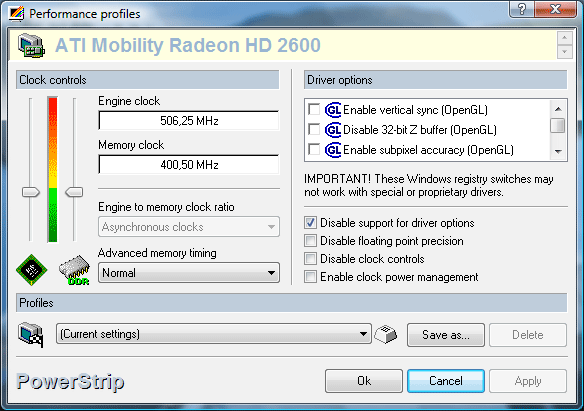Click the engine clock slider handle
Screen dimensions: 584x411
click(31, 192)
